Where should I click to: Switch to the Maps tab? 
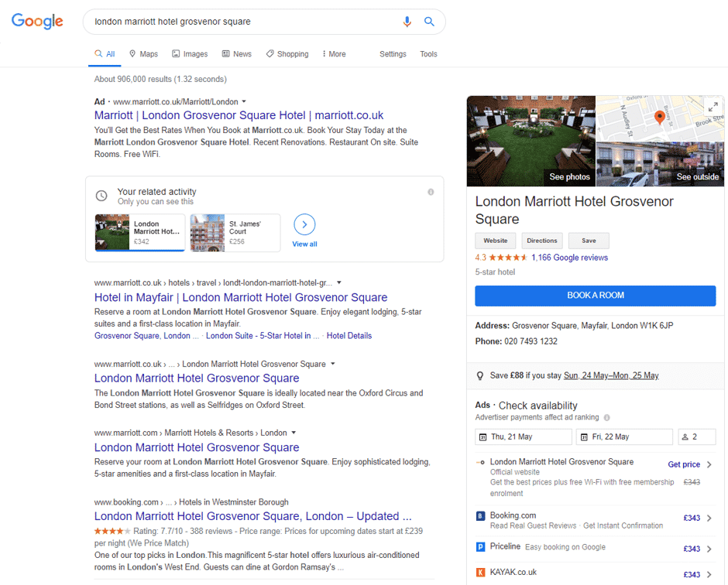(x=143, y=54)
